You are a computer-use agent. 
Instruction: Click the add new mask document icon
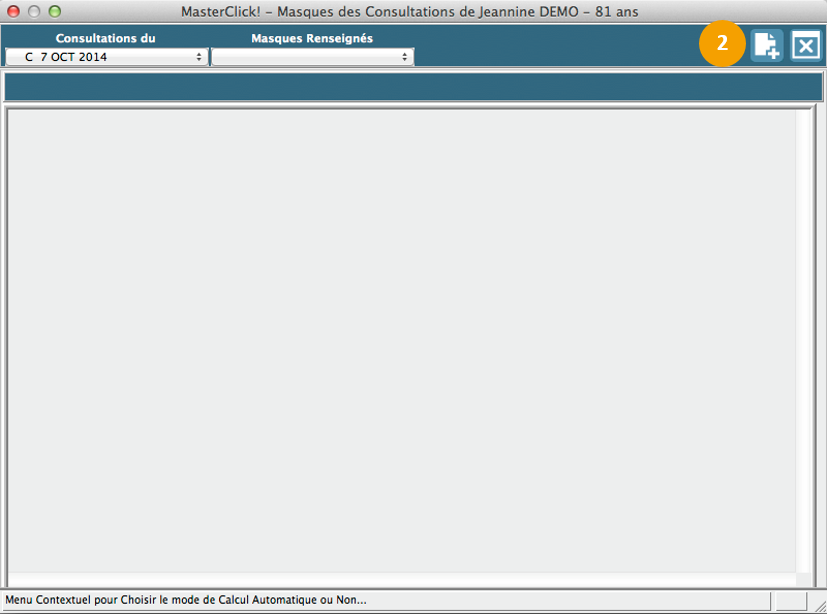[767, 46]
